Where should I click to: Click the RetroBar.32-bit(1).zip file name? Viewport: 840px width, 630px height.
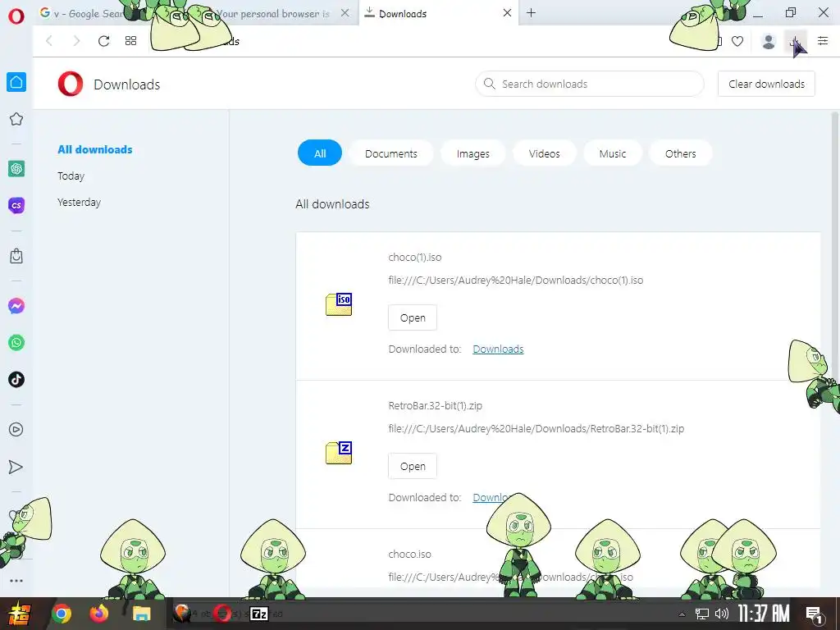[435, 405]
